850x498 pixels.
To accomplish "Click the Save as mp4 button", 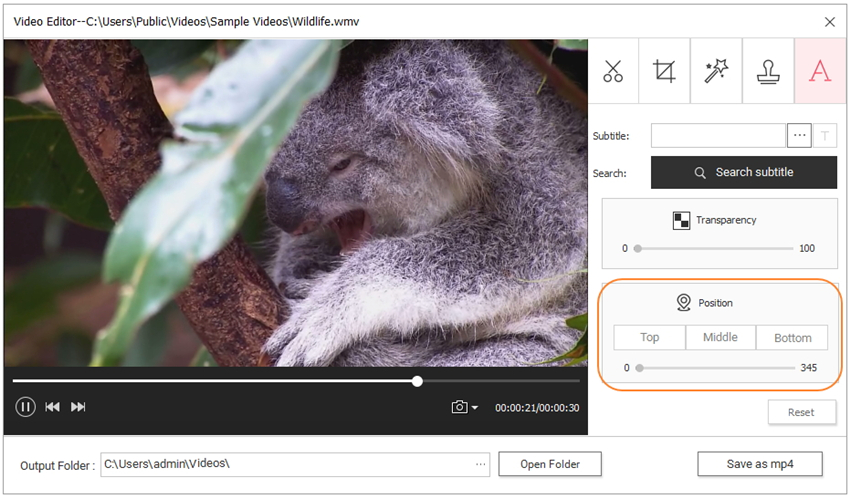I will tap(759, 464).
